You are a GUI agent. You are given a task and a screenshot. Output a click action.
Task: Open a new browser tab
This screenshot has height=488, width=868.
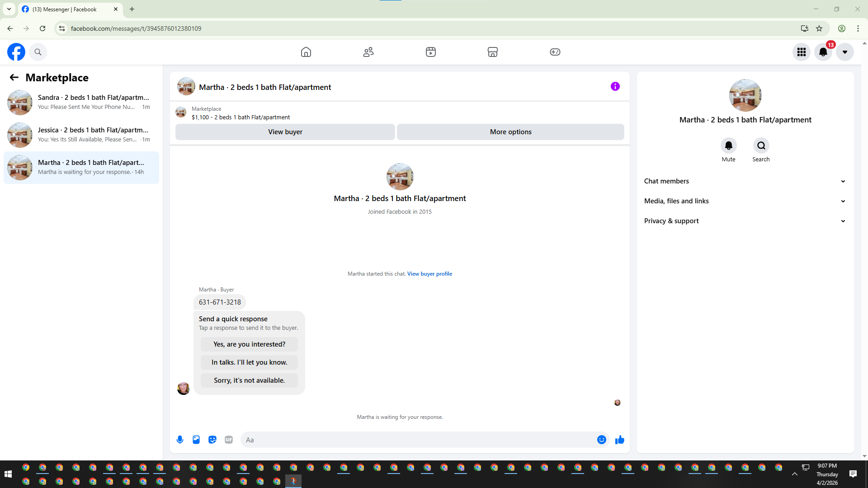pyautogui.click(x=132, y=9)
